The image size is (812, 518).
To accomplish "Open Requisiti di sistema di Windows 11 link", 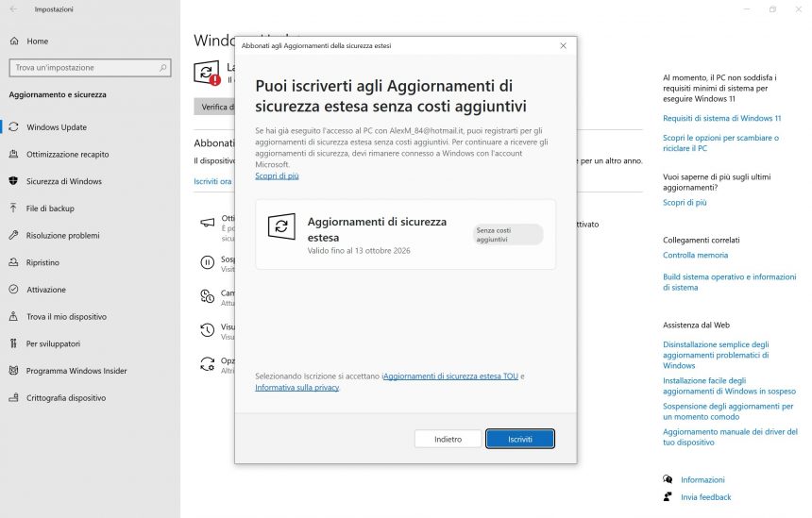I will [x=721, y=119].
